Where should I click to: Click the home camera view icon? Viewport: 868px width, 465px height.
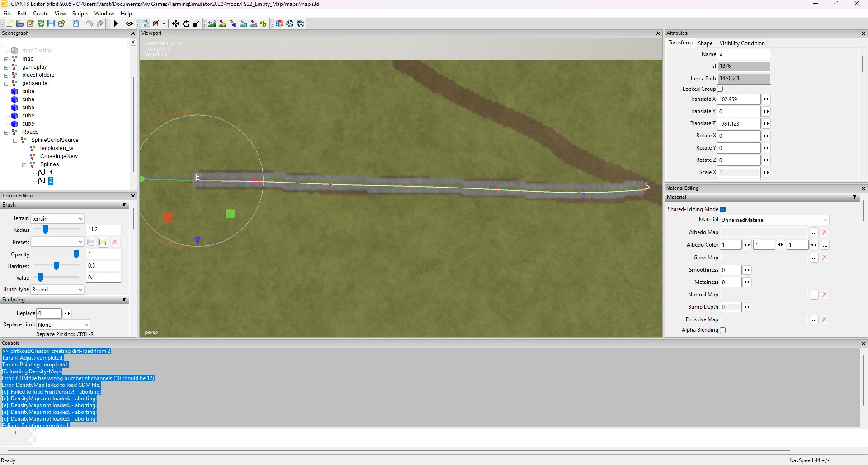tap(145, 23)
